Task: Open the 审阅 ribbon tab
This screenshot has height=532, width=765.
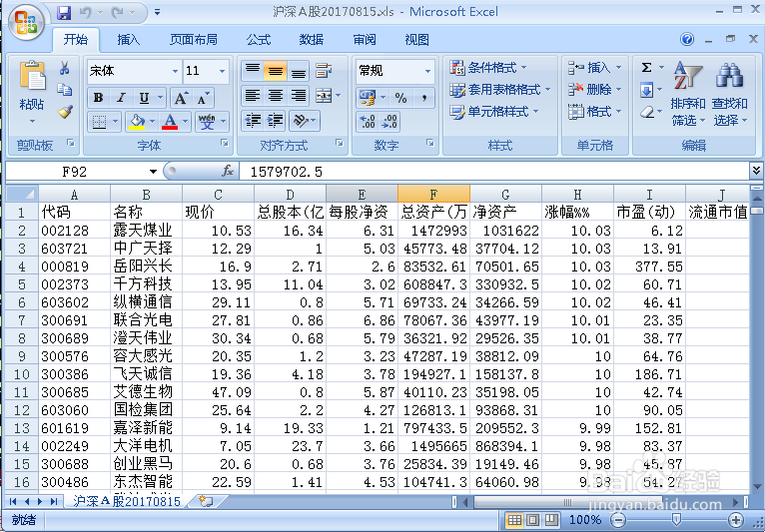Action: tap(365, 40)
